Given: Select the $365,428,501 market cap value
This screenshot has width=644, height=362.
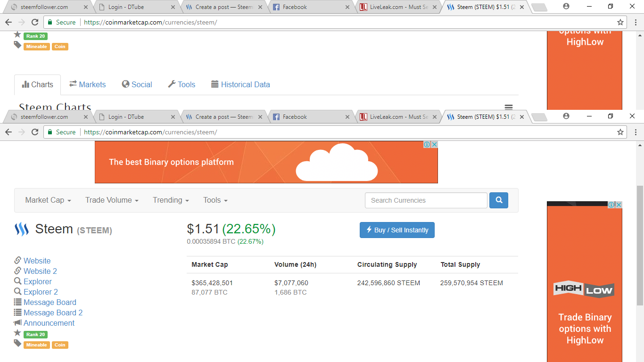Looking at the screenshot, I should [212, 283].
